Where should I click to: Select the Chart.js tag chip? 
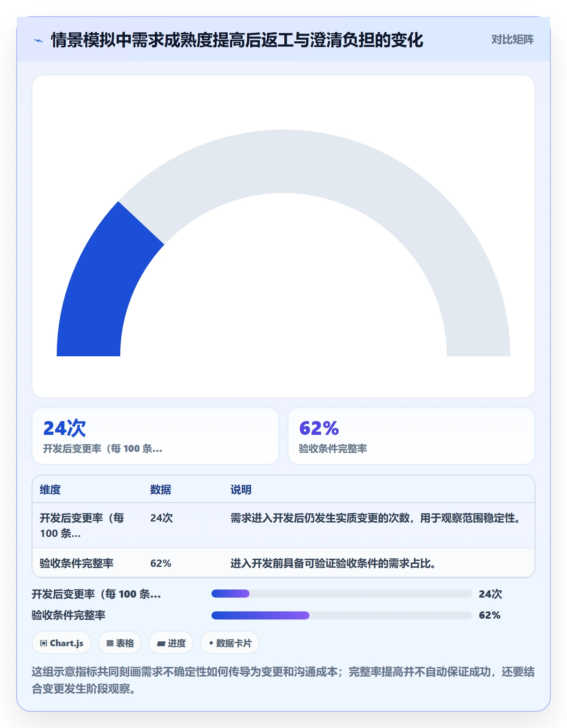62,643
